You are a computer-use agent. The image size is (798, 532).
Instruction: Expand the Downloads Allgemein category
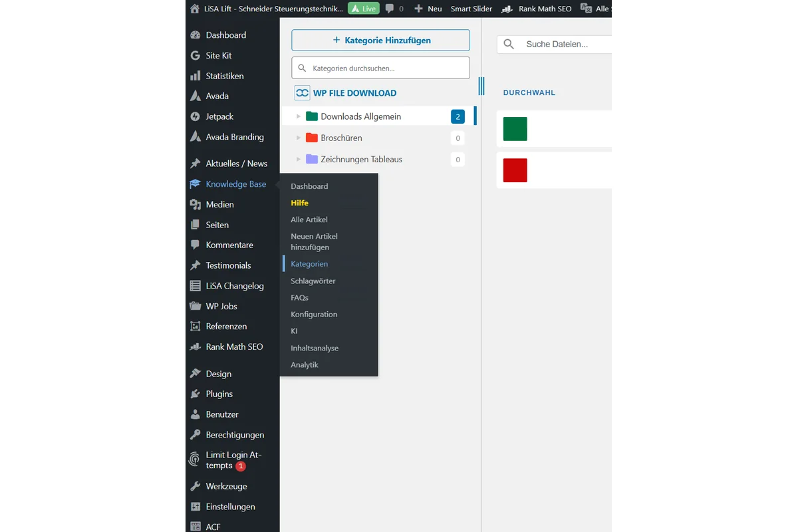(297, 116)
